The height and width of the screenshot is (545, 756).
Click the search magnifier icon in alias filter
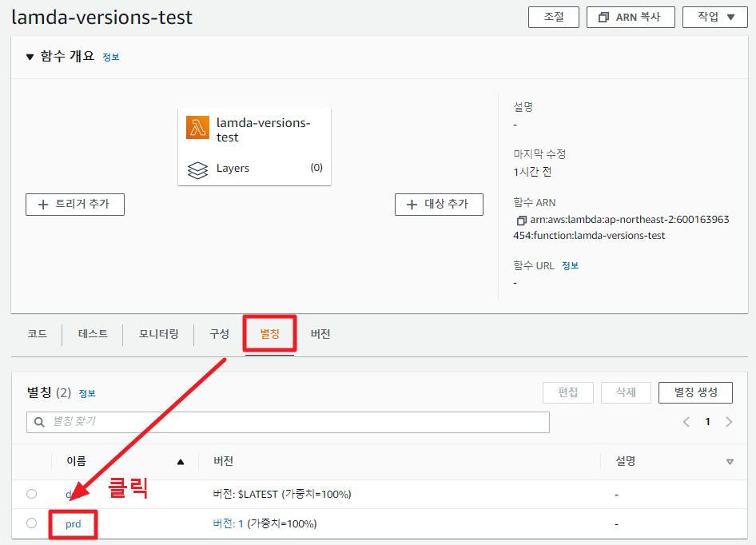39,422
